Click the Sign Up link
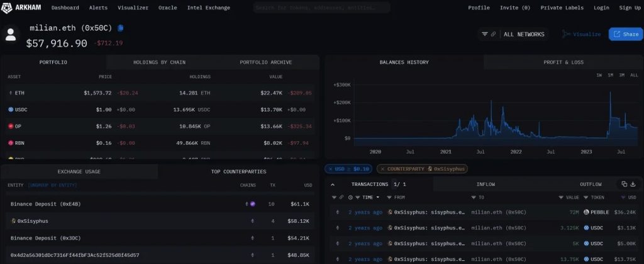The image size is (644, 264). click(x=629, y=8)
